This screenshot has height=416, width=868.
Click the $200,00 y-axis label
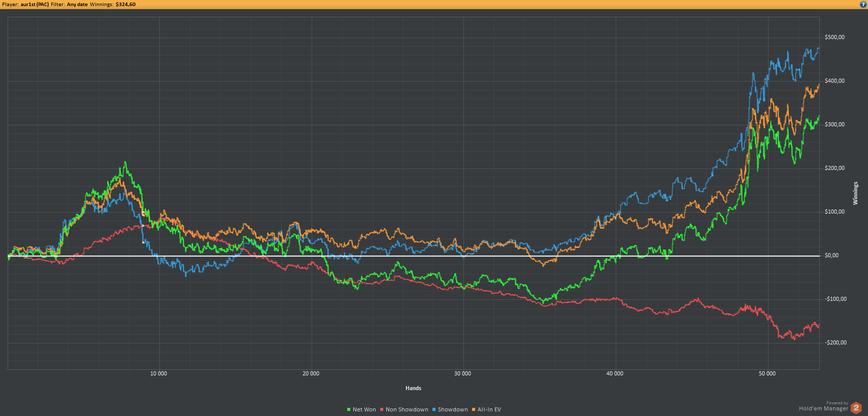(834, 168)
